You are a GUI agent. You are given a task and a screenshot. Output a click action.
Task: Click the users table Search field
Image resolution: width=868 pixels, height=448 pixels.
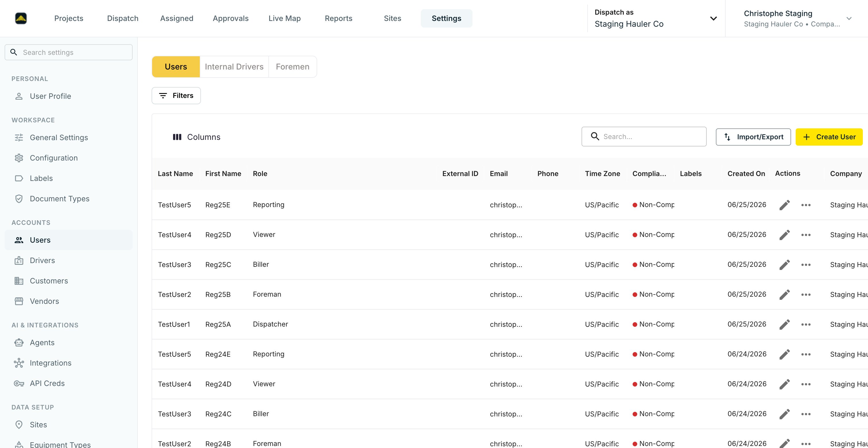point(644,136)
